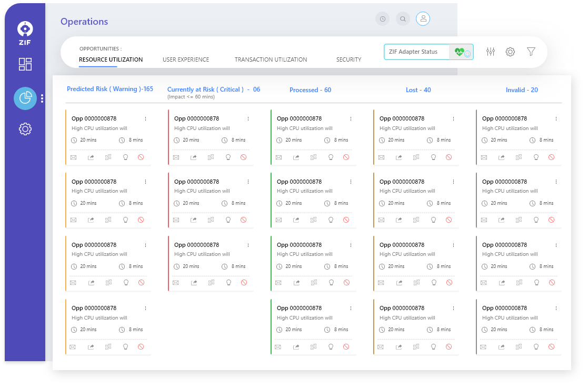Expand the vertical dots beside pie chart icon

[x=42, y=98]
